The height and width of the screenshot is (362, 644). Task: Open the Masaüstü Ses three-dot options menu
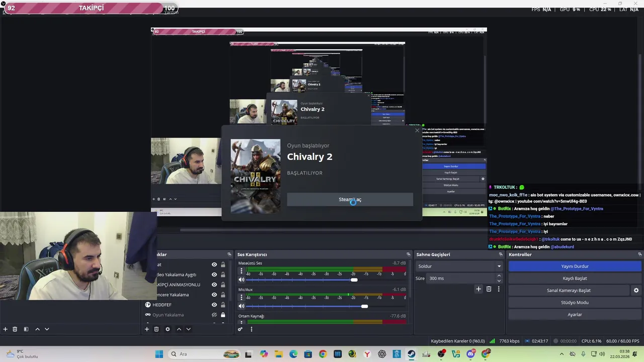coord(242,271)
